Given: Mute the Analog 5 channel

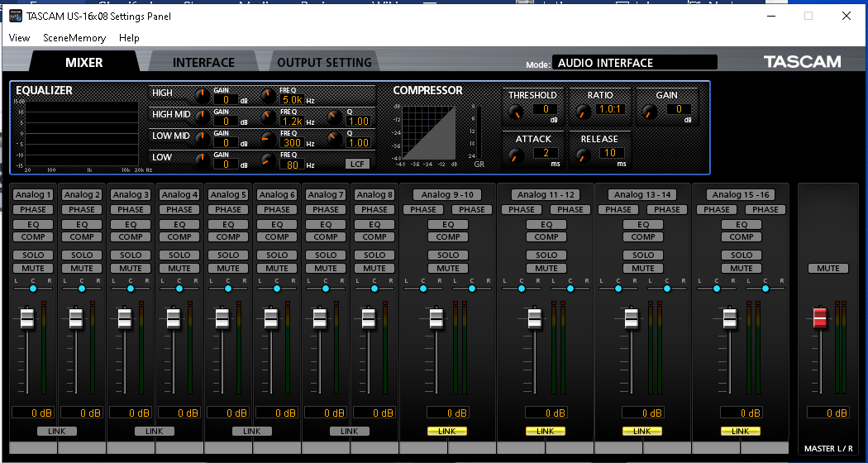Looking at the screenshot, I should 228,268.
